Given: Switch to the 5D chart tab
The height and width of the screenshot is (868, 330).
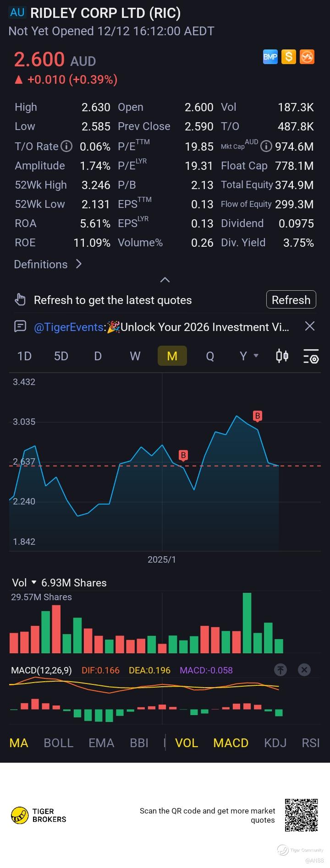Looking at the screenshot, I should coord(61,356).
